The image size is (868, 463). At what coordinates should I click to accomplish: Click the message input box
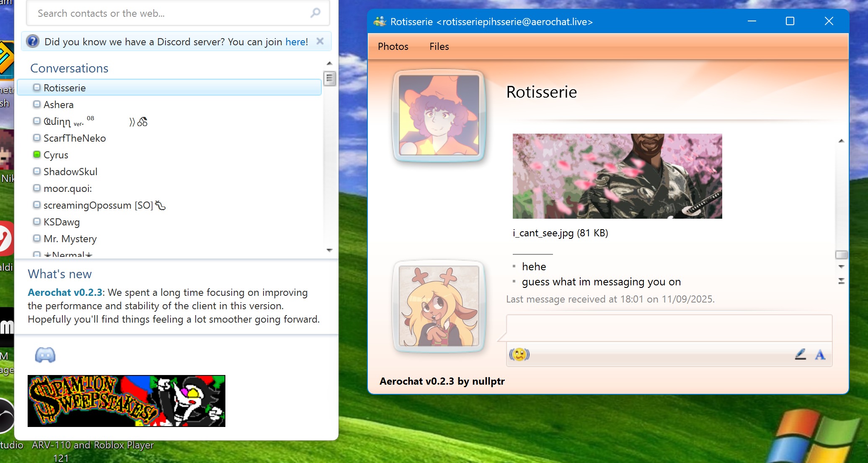pyautogui.click(x=669, y=328)
